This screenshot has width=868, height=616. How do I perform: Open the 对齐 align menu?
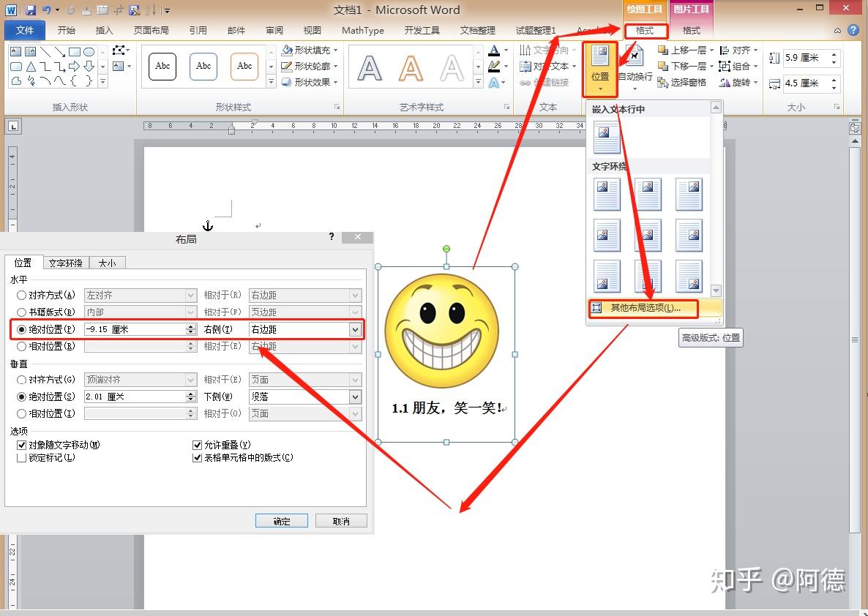738,50
